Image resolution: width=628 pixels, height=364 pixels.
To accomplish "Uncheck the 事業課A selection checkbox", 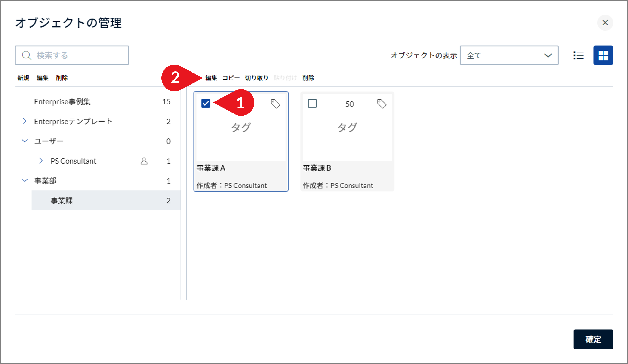I will pyautogui.click(x=206, y=103).
